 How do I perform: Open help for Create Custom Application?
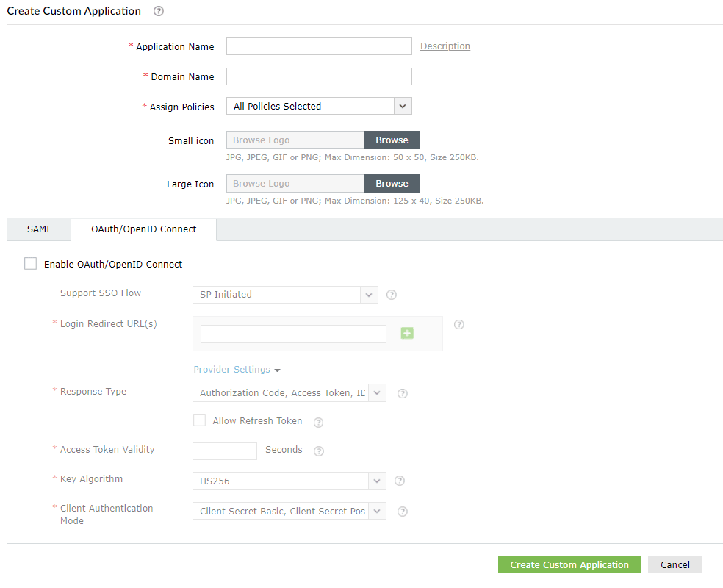click(x=158, y=11)
